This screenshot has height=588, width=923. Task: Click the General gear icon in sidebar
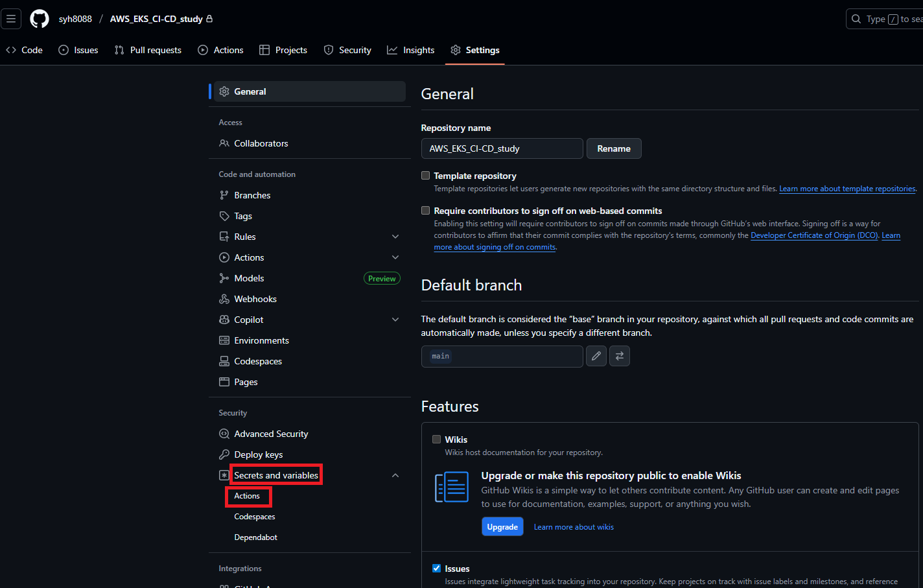[224, 91]
